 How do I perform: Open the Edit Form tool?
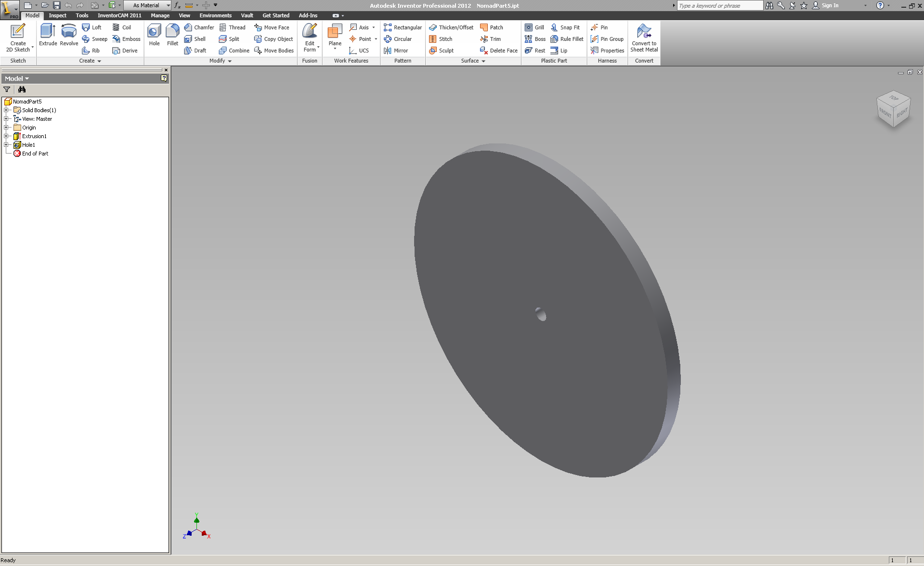[x=310, y=38]
